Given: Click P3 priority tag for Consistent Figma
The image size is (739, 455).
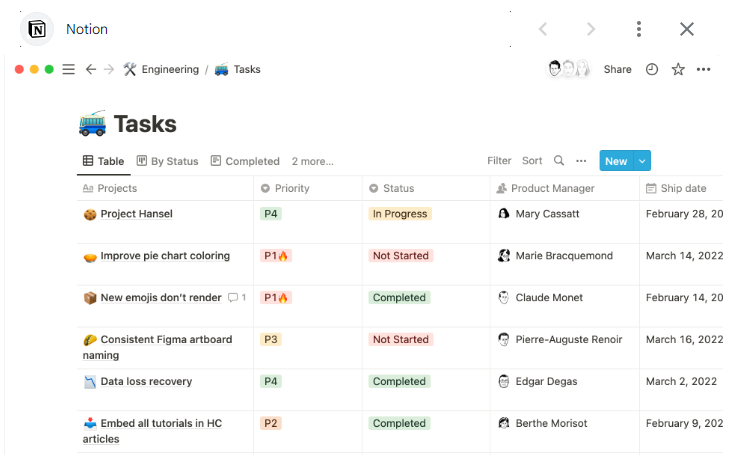Looking at the screenshot, I should pyautogui.click(x=271, y=339).
